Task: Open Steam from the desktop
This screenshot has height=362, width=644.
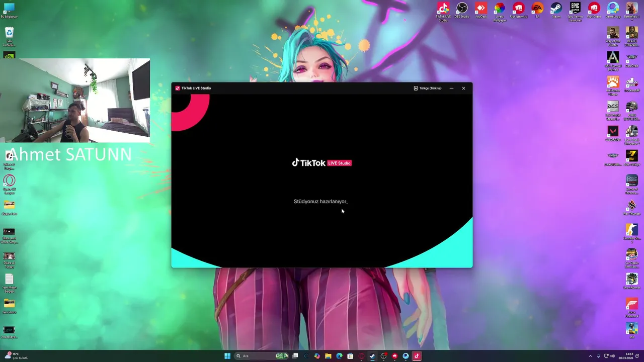Action: pos(556,11)
